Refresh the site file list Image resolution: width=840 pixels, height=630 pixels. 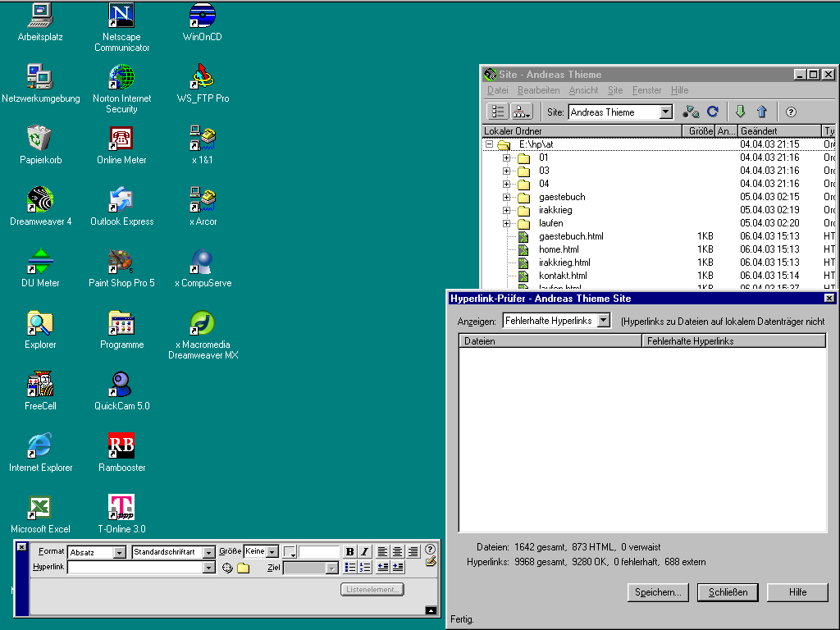click(713, 112)
